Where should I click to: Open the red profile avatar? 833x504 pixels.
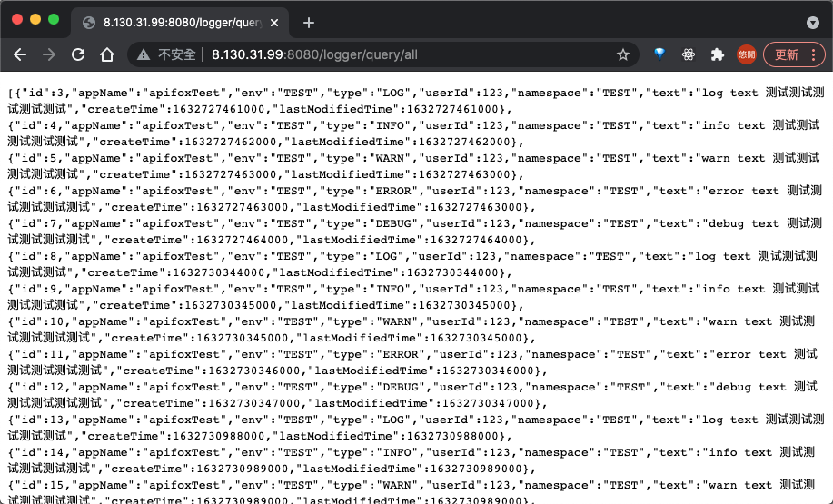[747, 54]
